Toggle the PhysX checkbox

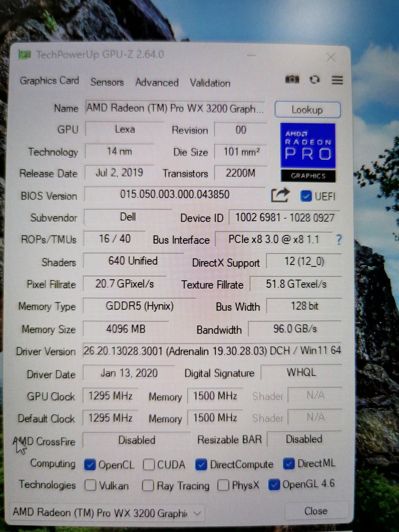pyautogui.click(x=223, y=485)
